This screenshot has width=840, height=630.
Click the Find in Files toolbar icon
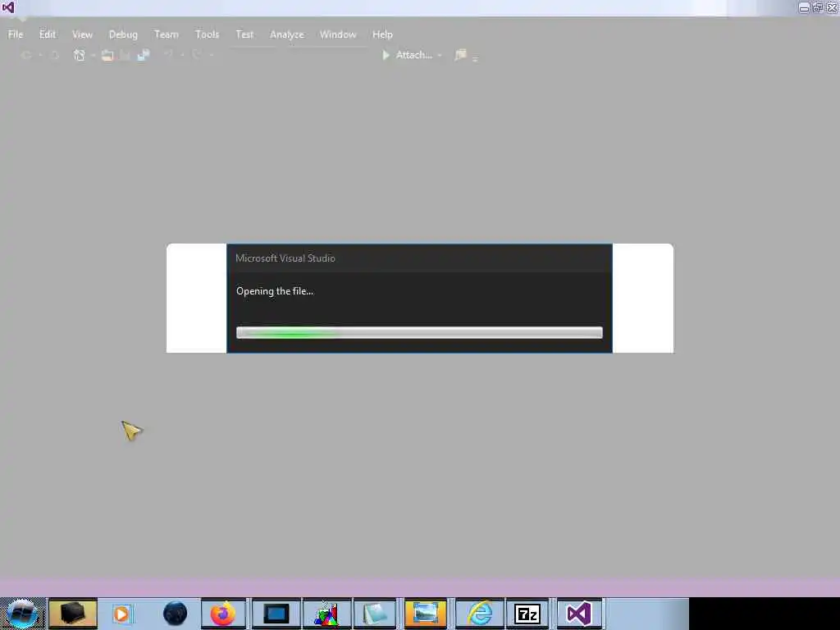click(460, 55)
